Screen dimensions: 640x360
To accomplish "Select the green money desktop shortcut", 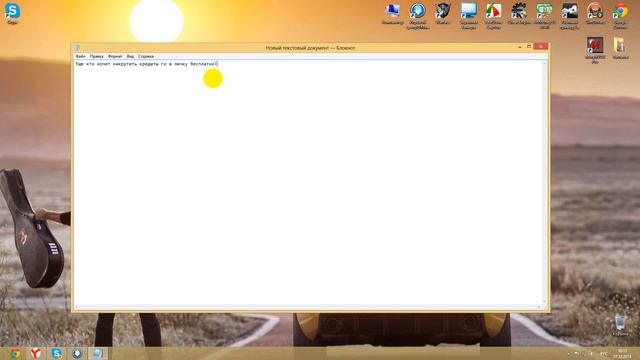I will pyautogui.click(x=544, y=16).
